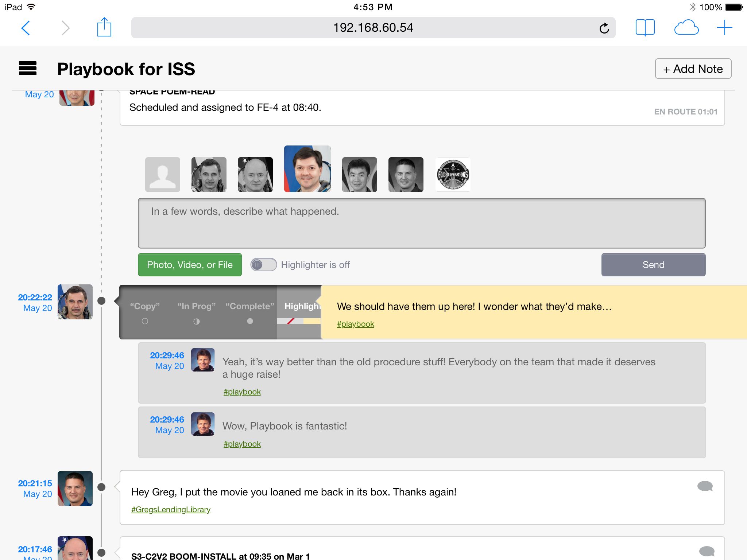Go forward in Safari
The width and height of the screenshot is (747, 560).
pyautogui.click(x=66, y=28)
